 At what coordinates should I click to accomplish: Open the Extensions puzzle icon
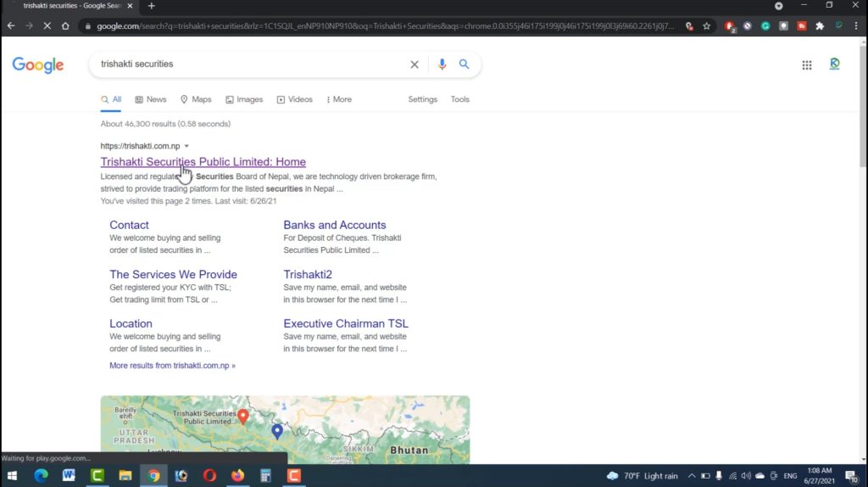point(820,26)
